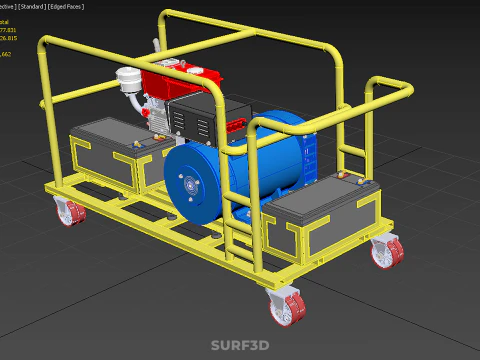The height and width of the screenshot is (360, 480).
Task: Open the Standard viewport shading menu
Action: [x=32, y=6]
